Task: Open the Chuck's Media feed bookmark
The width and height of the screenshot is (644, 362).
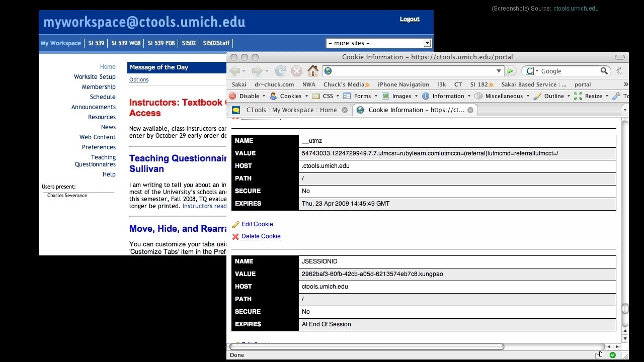Action: [x=346, y=84]
